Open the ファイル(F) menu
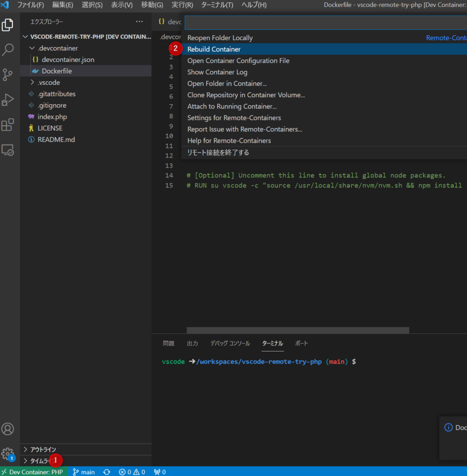 pos(31,5)
